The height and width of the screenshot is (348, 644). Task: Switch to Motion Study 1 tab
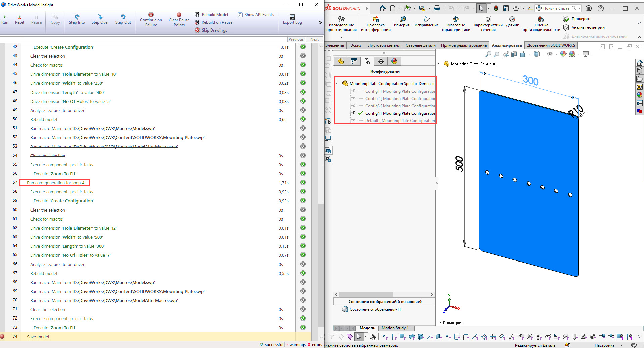[x=395, y=328]
